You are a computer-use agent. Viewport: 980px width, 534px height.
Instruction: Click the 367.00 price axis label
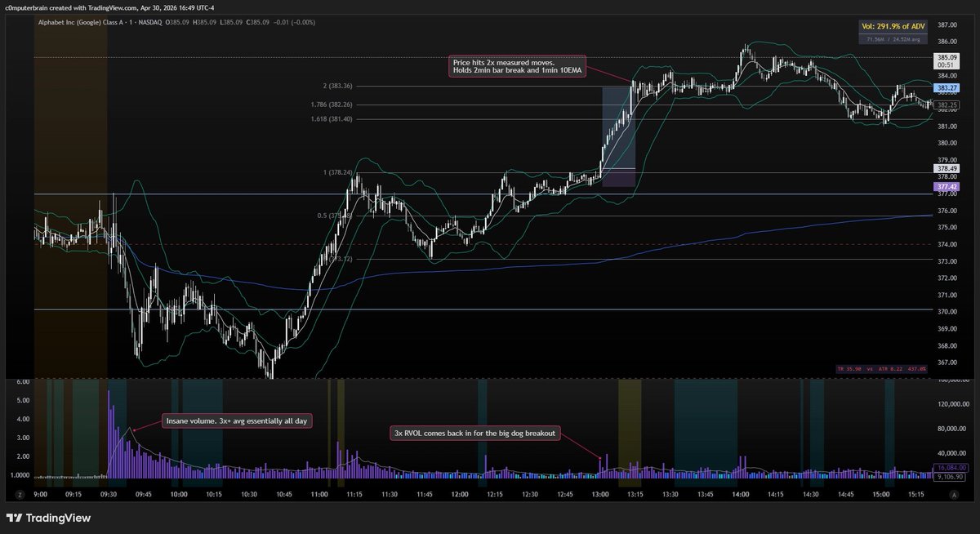click(946, 363)
